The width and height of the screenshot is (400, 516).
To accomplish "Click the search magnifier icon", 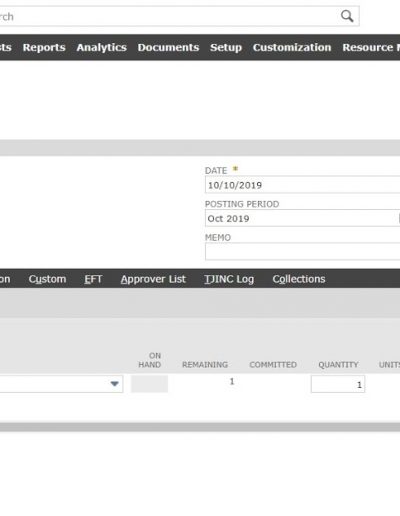I will (x=347, y=16).
